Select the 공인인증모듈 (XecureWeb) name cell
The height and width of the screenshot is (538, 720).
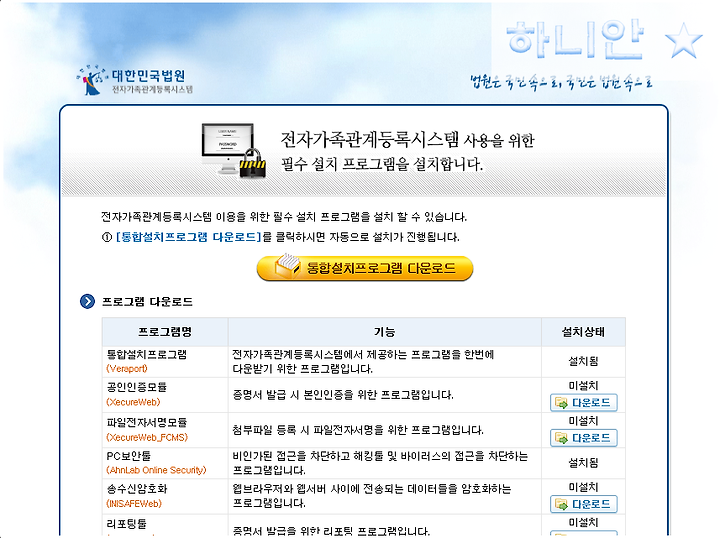pos(165,395)
